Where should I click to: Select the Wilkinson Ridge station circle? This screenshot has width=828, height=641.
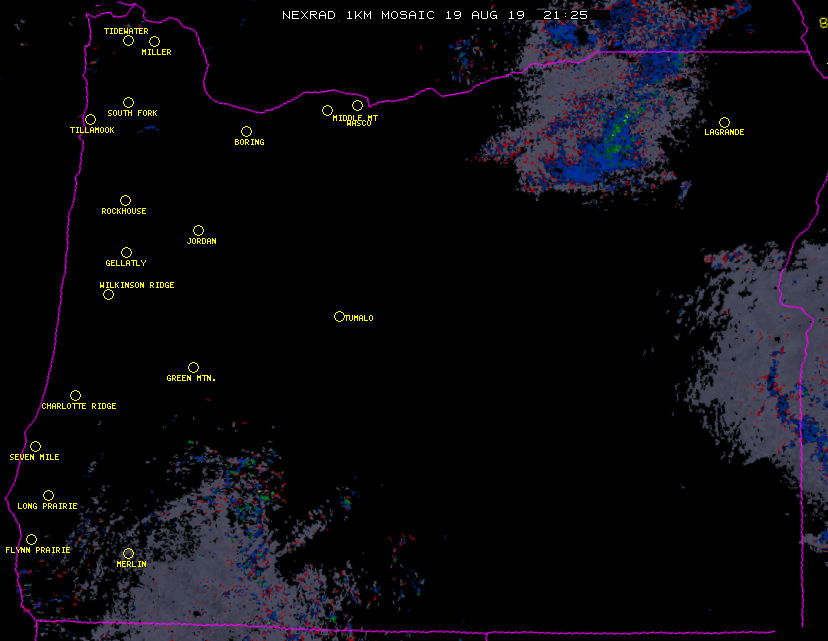pos(108,294)
